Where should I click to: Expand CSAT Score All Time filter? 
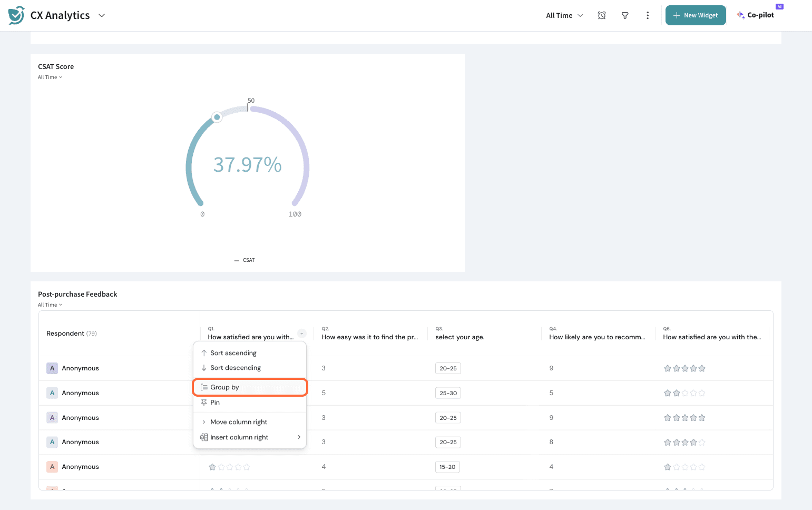click(x=50, y=77)
